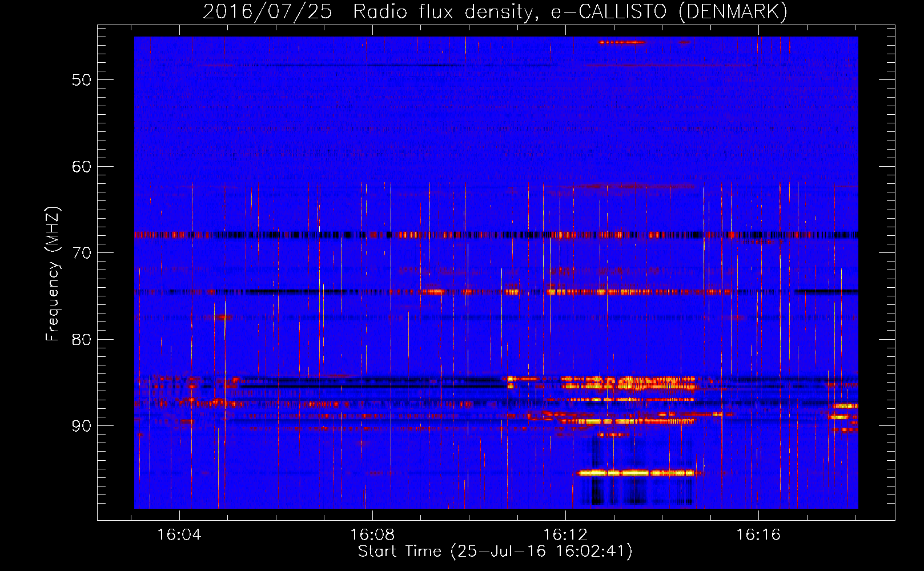Click the 16:12 time tick label
Screen dimensions: 924x571
565,535
